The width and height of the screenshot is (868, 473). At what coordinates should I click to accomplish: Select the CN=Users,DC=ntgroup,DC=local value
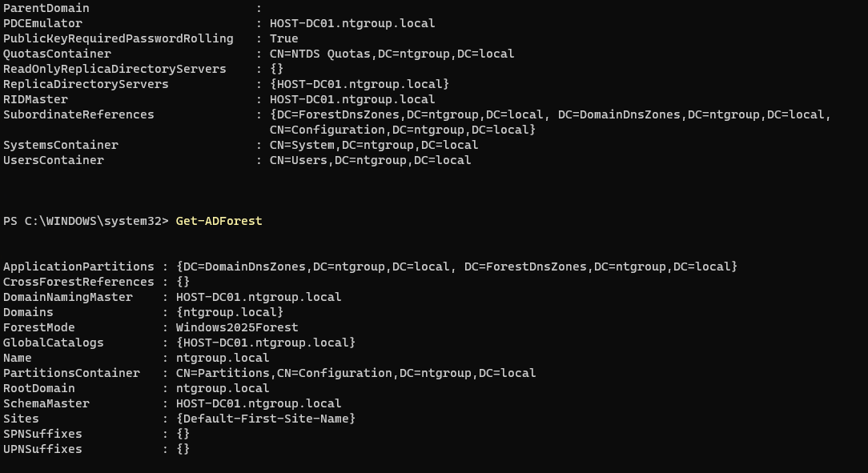(x=370, y=160)
